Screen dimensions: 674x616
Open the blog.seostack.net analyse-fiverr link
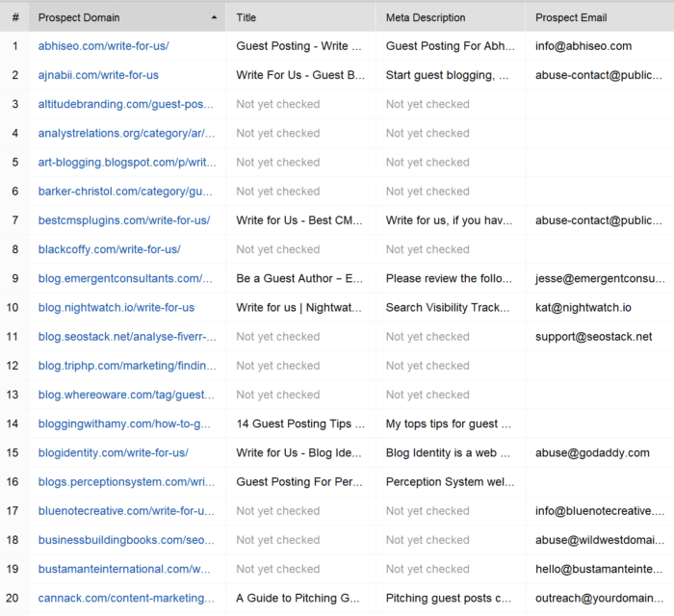(127, 336)
